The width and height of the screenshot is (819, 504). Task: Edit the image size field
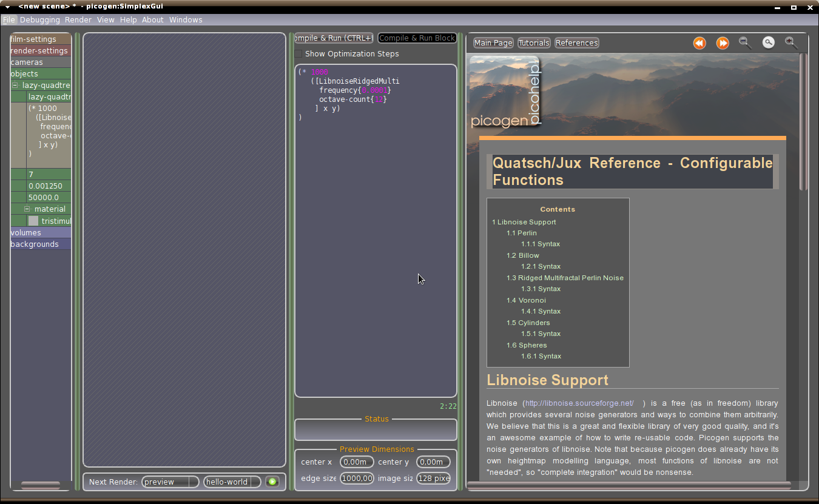click(433, 479)
